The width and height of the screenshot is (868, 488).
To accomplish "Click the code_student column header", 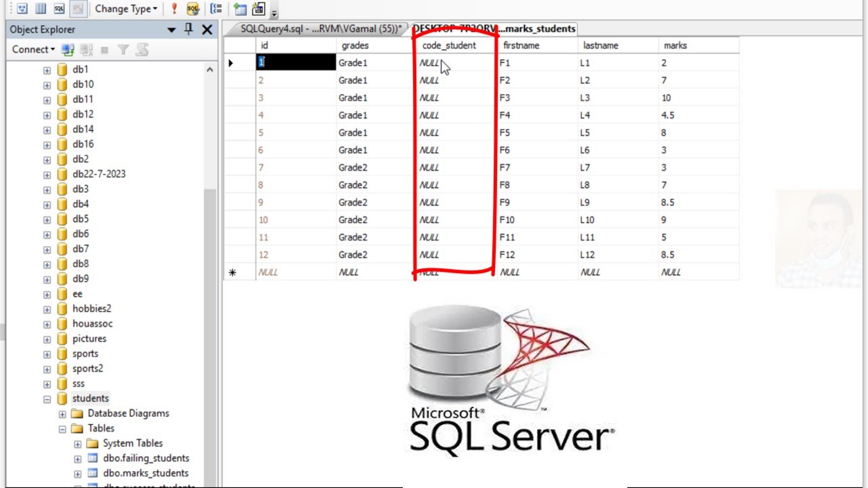I will (456, 45).
